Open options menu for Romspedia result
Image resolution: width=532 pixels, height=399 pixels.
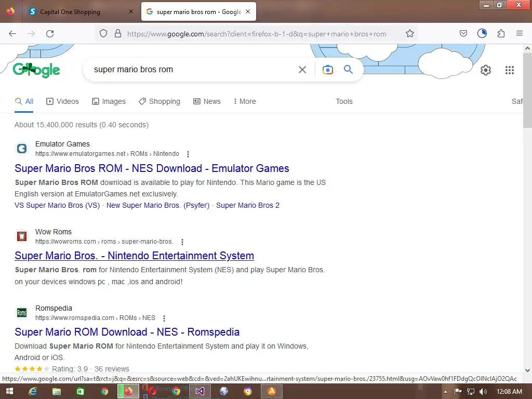164,318
